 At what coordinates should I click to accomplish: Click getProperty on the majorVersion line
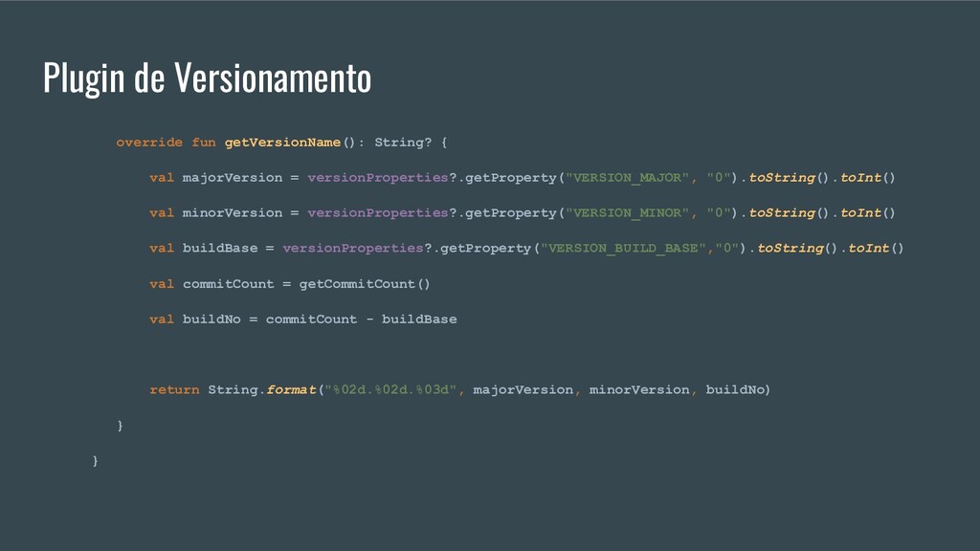(511, 178)
